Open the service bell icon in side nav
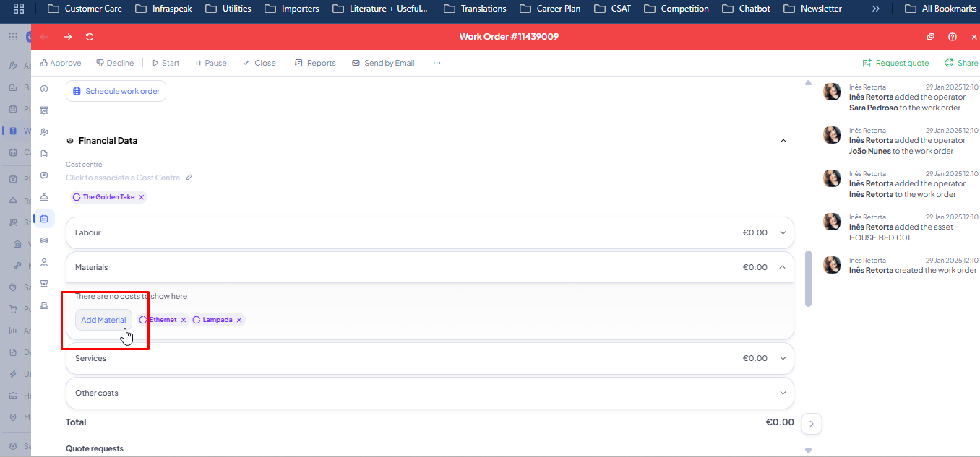The image size is (980, 457). coord(44,197)
